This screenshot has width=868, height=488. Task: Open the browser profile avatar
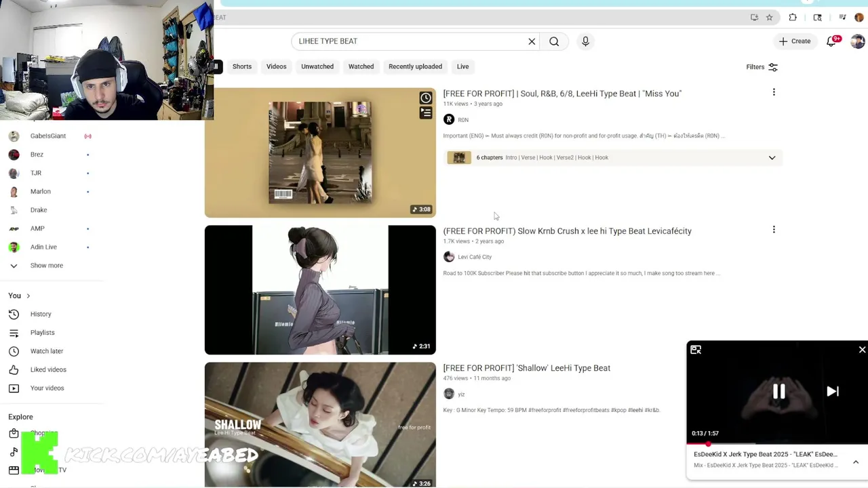(859, 18)
